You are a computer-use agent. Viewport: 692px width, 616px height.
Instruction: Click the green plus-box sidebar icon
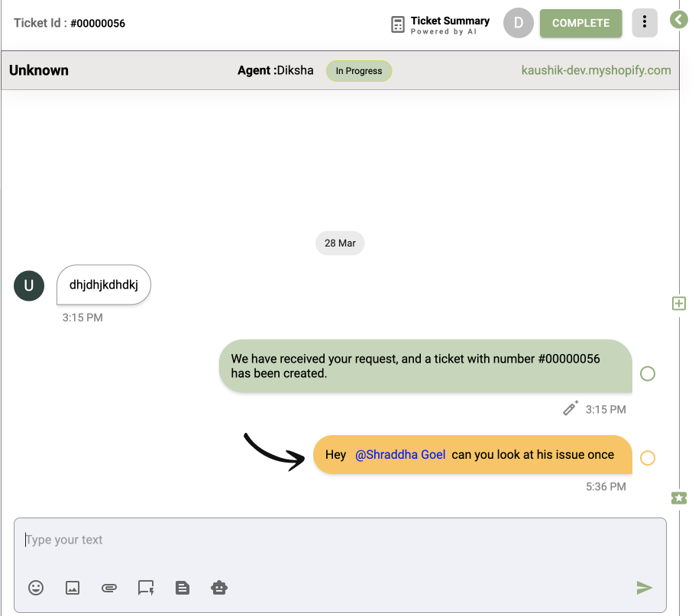pyautogui.click(x=679, y=303)
